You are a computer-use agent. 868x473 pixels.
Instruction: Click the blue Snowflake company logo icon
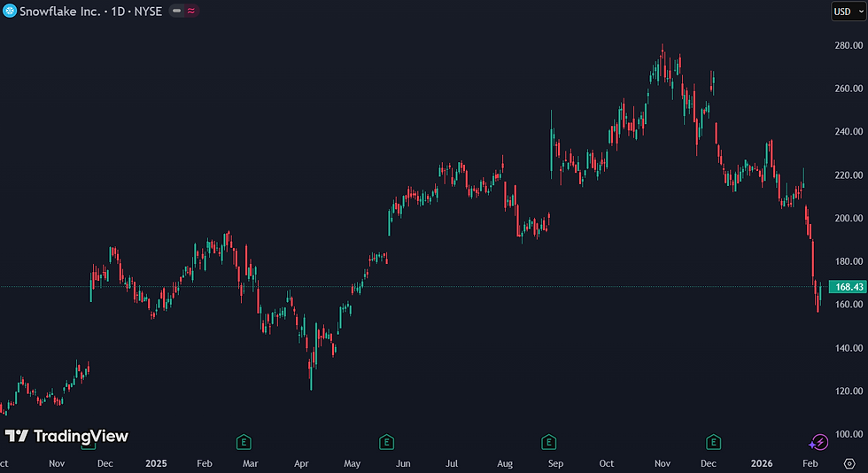click(10, 12)
